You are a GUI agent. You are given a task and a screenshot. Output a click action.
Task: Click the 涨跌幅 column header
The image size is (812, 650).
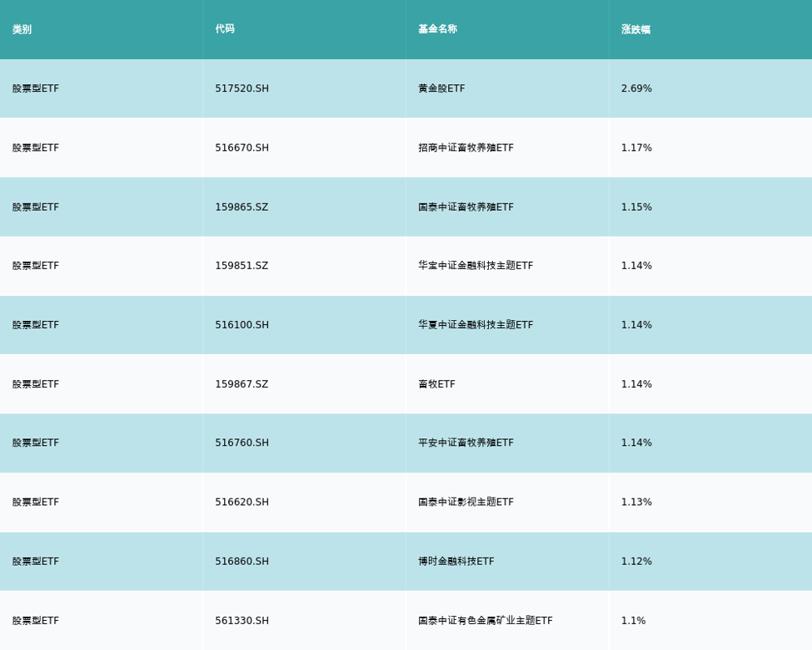pyautogui.click(x=635, y=29)
